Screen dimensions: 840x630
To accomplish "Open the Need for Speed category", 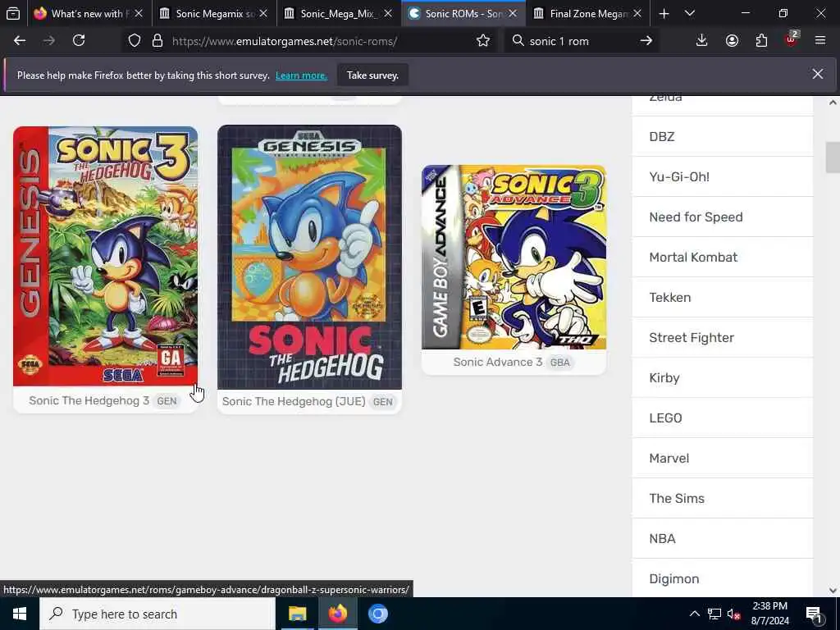I will (x=723, y=217).
